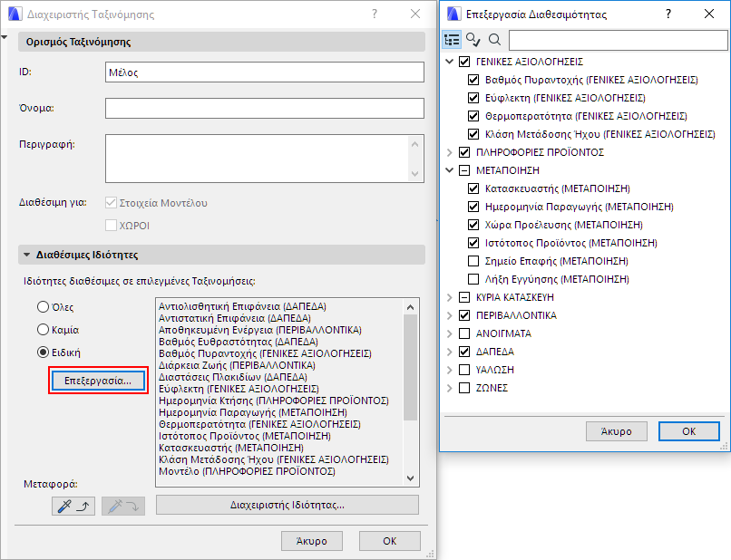
Task: Click the properties list scrollbar up arrow
Action: click(410, 307)
